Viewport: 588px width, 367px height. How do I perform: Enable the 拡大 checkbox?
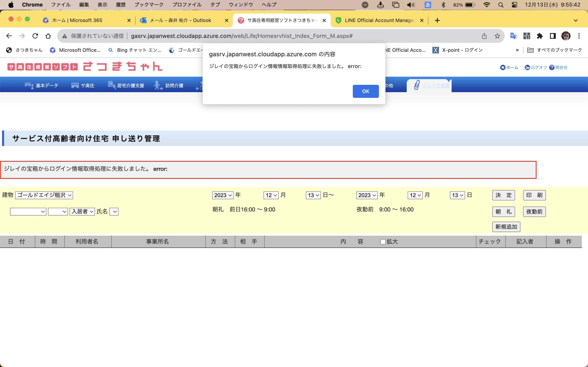[x=383, y=242]
